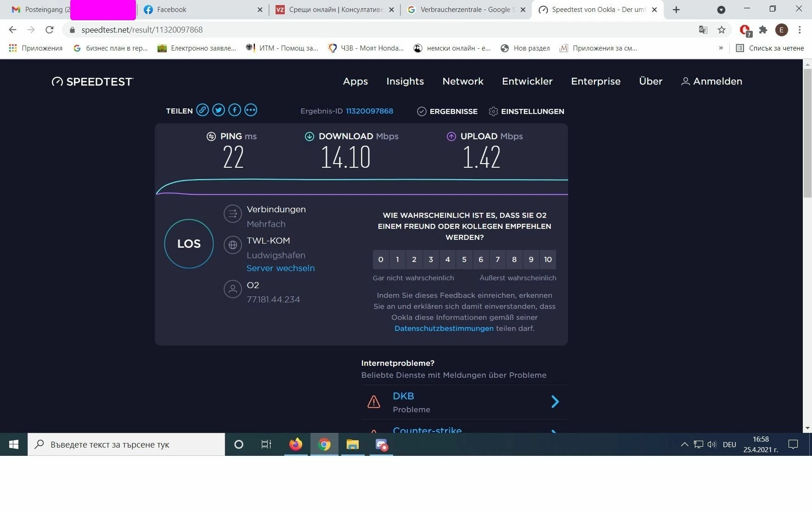812x511 pixels.
Task: Click the globe icon next to TWL-KOM
Action: coord(233,245)
